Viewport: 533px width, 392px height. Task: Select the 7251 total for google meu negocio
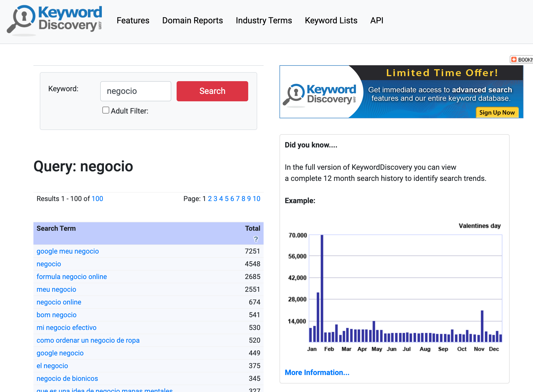(252, 251)
